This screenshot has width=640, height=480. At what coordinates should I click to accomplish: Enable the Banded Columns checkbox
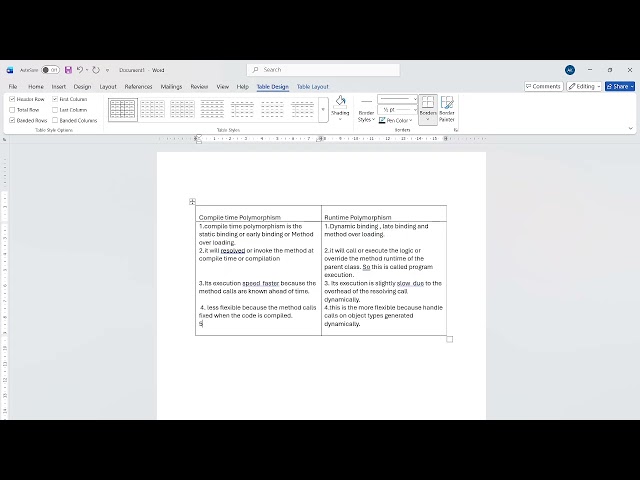pyautogui.click(x=55, y=120)
